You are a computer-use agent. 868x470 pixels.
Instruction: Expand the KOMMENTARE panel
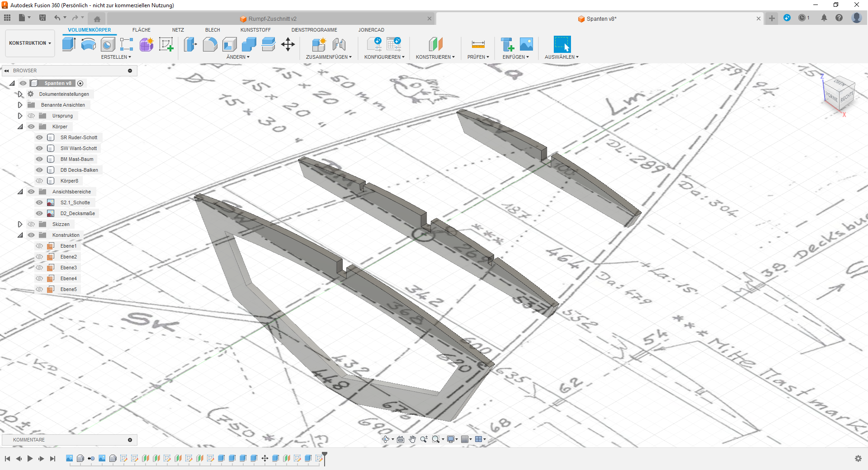pyautogui.click(x=130, y=440)
